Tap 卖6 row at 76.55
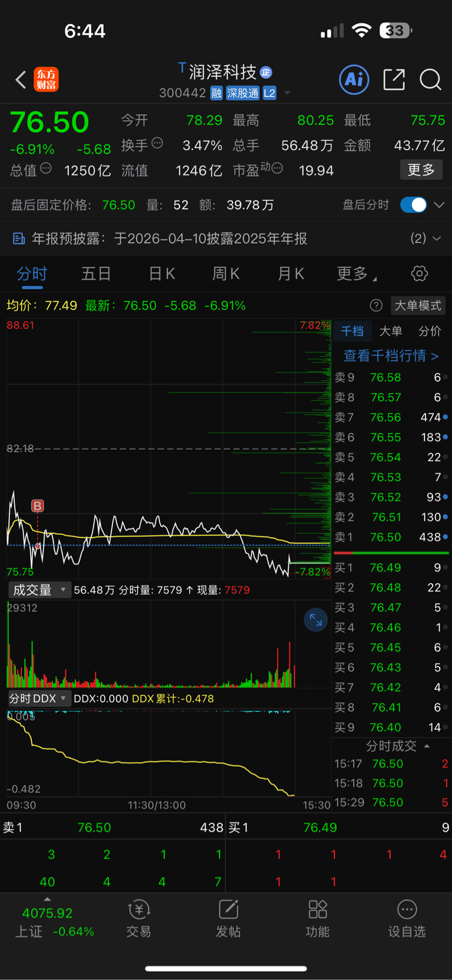This screenshot has width=452, height=980. pyautogui.click(x=391, y=437)
